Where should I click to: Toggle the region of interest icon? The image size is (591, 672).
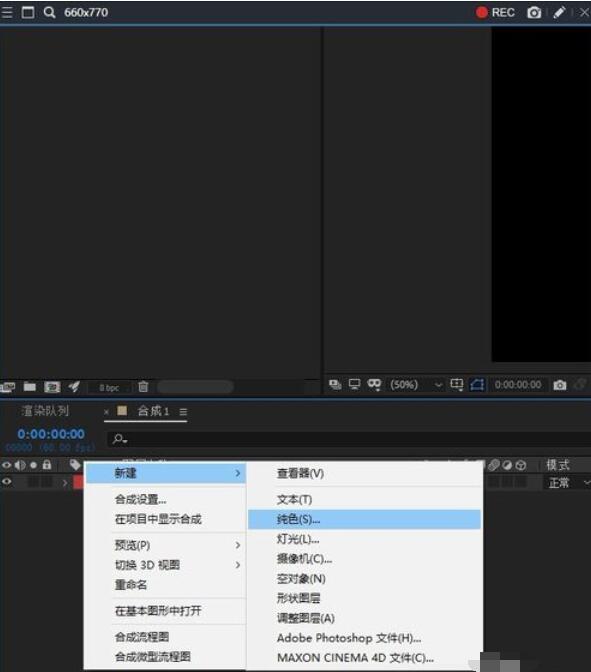click(x=477, y=384)
